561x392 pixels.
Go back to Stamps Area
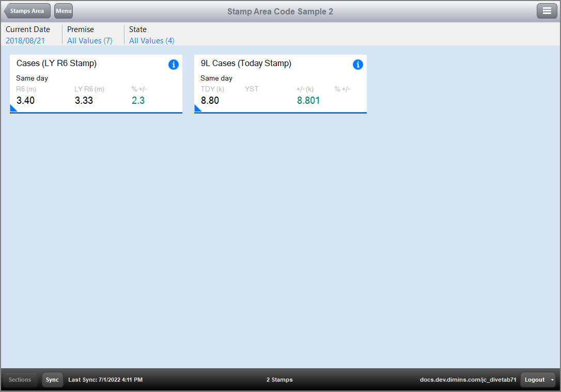tap(28, 11)
